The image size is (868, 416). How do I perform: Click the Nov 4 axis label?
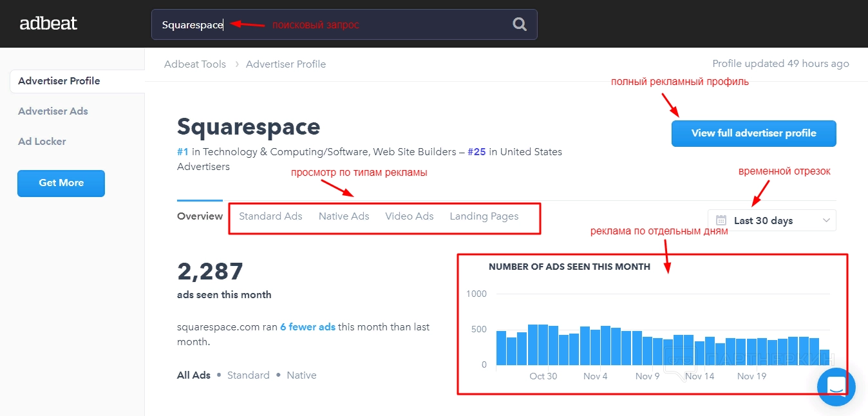point(596,376)
